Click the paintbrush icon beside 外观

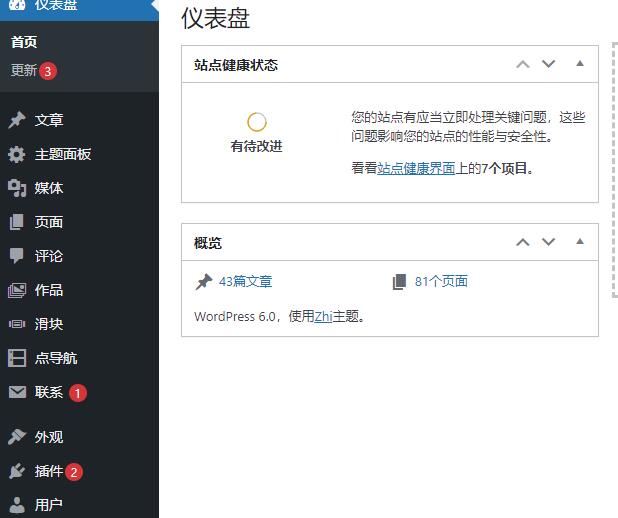(17, 437)
